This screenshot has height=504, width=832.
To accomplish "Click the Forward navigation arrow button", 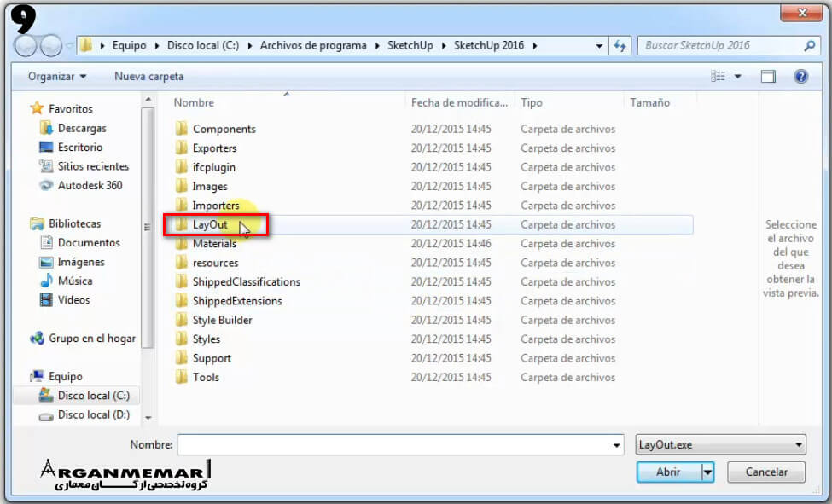I will tap(51, 46).
